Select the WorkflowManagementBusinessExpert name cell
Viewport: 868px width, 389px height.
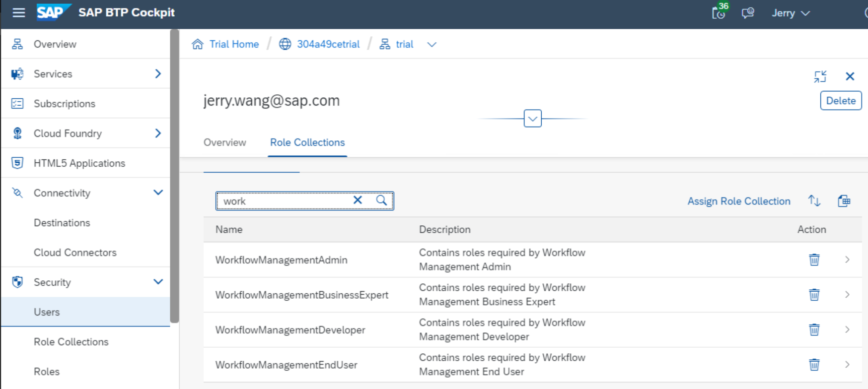click(x=302, y=295)
